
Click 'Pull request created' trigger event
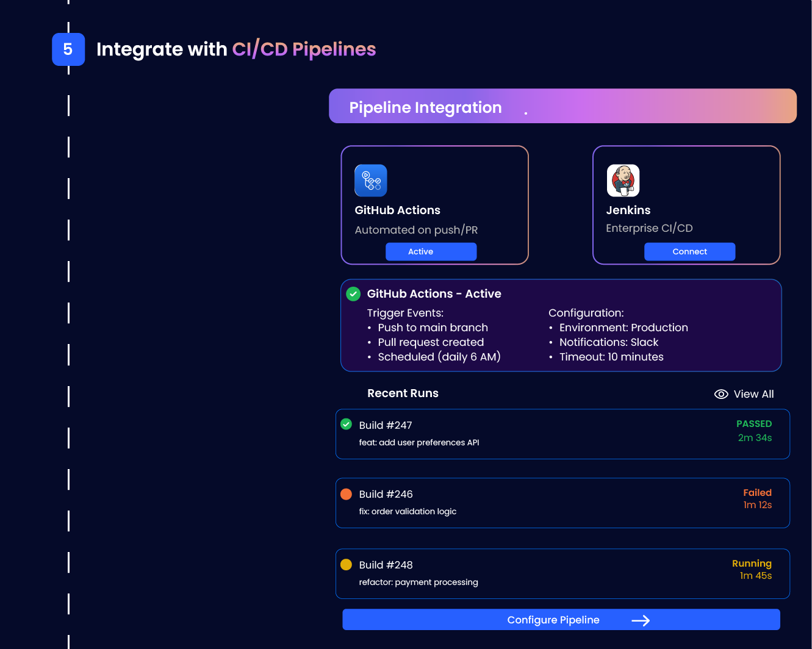pos(431,342)
